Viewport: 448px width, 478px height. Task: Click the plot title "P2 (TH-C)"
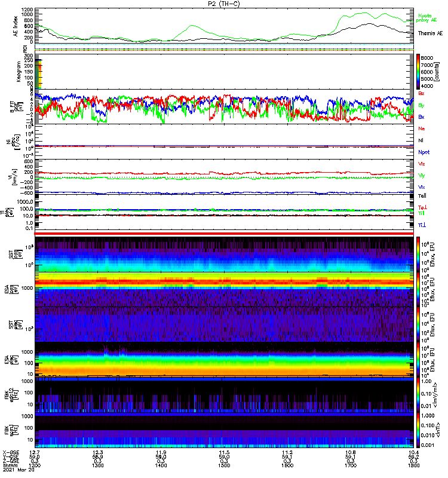223,4
